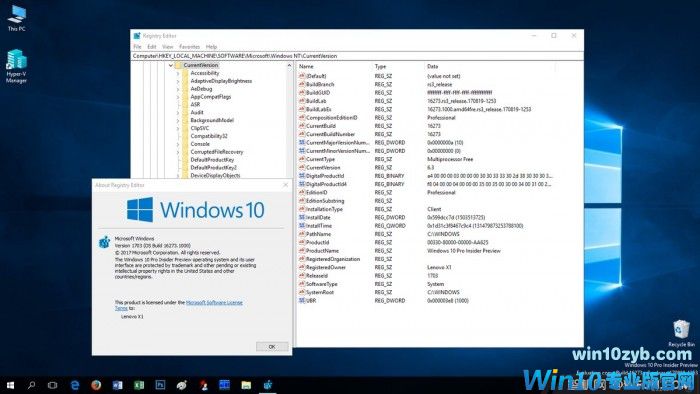Image resolution: width=700 pixels, height=394 pixels.
Task: Click the DigitalProductId binary value icon
Action: pyautogui.click(x=302, y=176)
